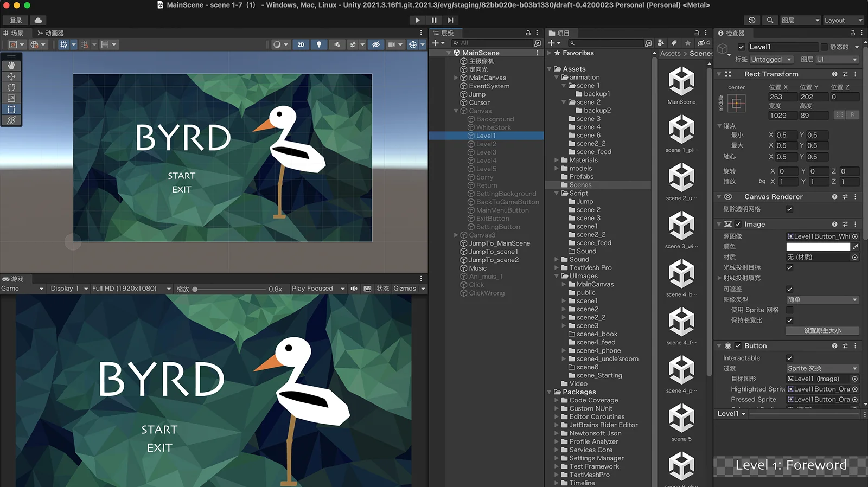Open the Play Focused dropdown
Viewport: 868px width, 487px height.
(318, 289)
